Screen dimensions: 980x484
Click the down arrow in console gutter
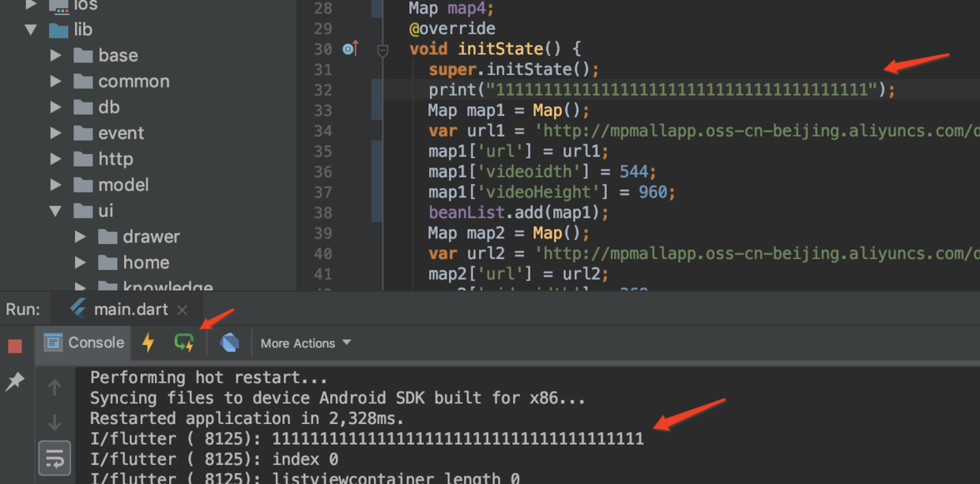coord(55,422)
